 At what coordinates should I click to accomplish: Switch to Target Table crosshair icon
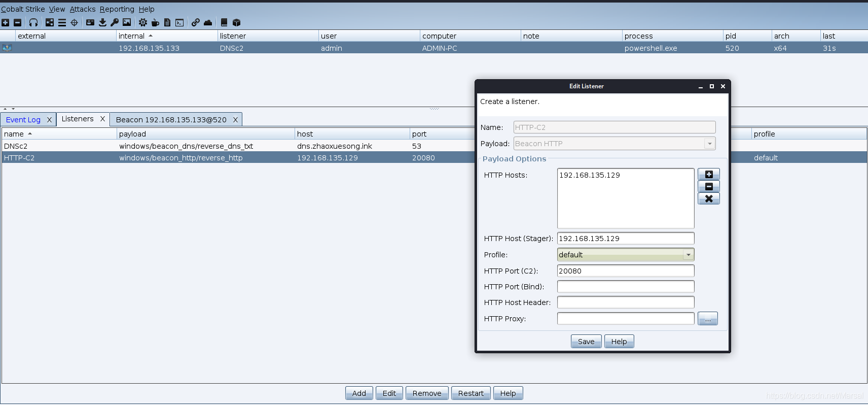point(75,22)
